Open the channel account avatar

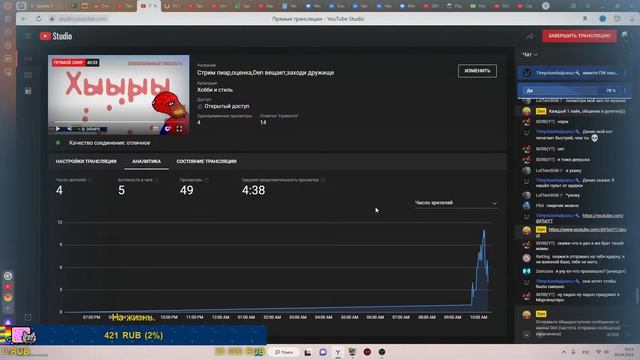pos(625,36)
